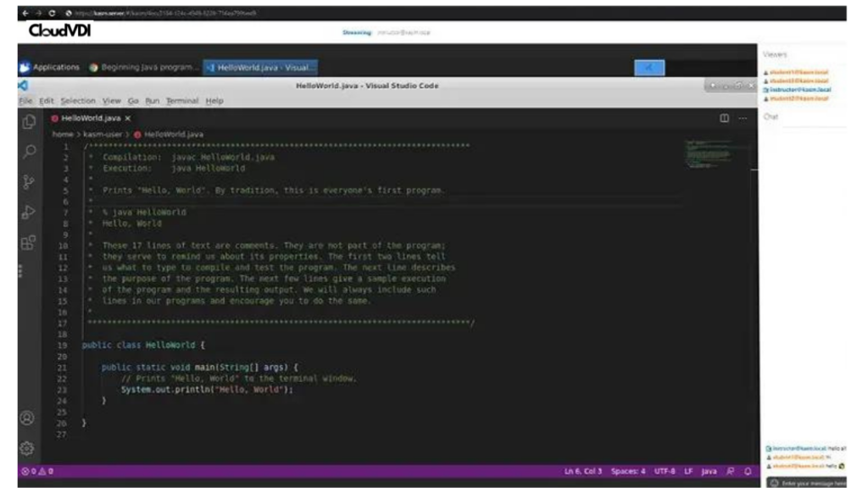
Task: Open the Manage gear icon
Action: pyautogui.click(x=27, y=448)
